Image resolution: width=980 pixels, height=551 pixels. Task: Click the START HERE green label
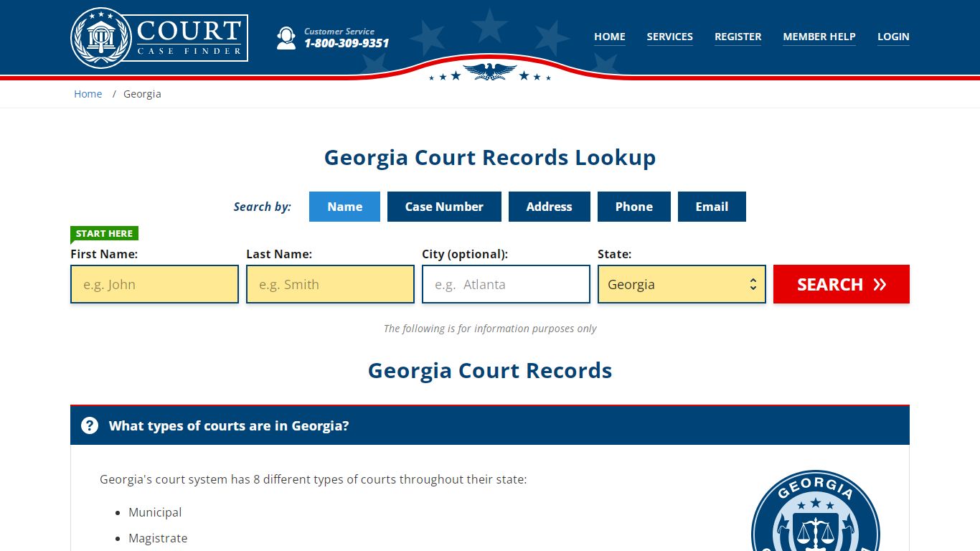point(104,233)
